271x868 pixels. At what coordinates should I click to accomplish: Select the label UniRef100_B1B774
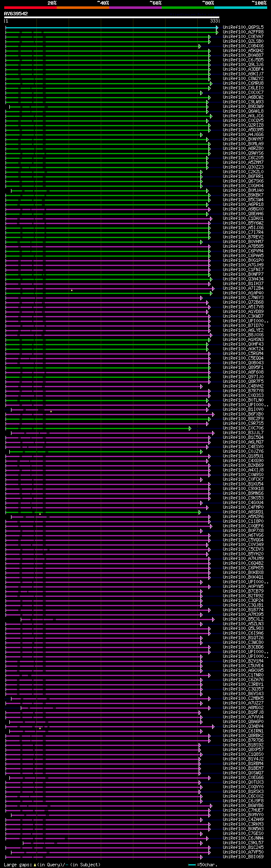(243, 610)
